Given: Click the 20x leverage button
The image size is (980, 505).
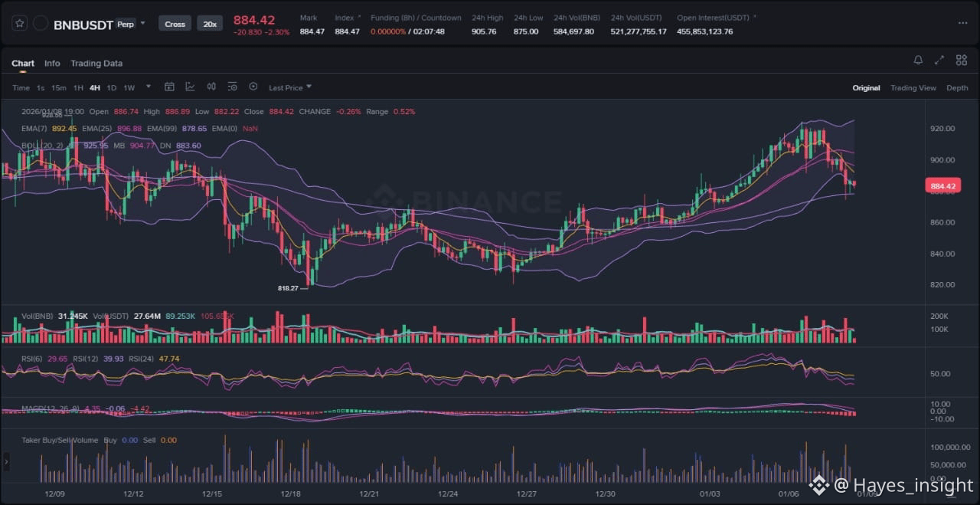Looking at the screenshot, I should (208, 24).
